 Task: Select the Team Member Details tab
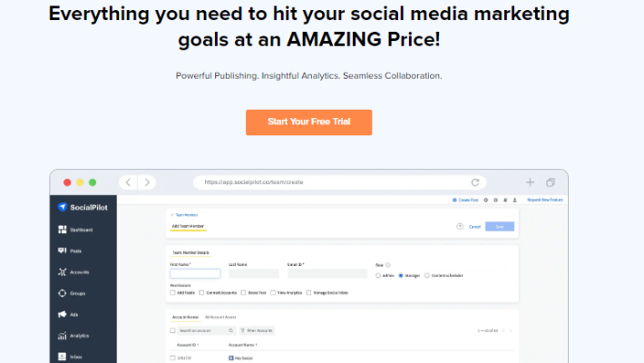[x=190, y=253]
